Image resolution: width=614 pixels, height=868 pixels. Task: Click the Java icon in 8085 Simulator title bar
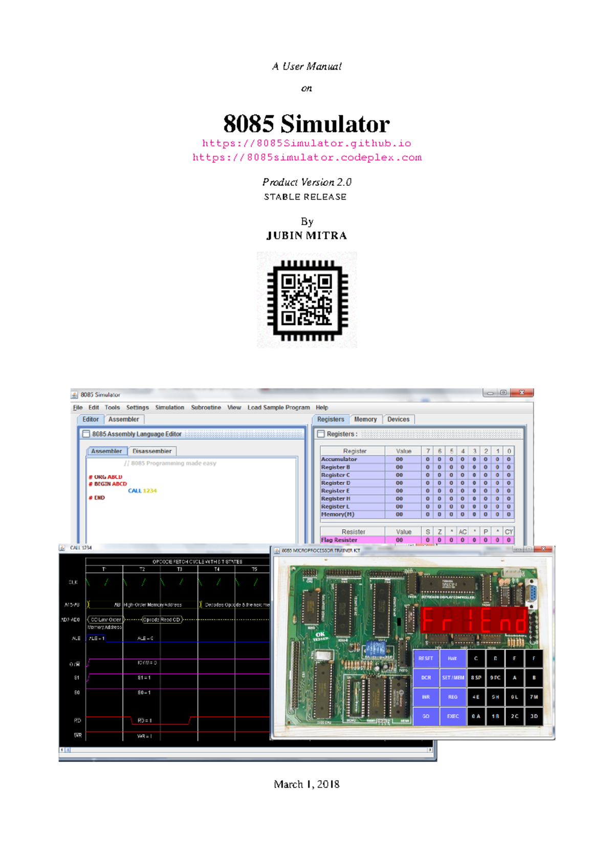75,395
